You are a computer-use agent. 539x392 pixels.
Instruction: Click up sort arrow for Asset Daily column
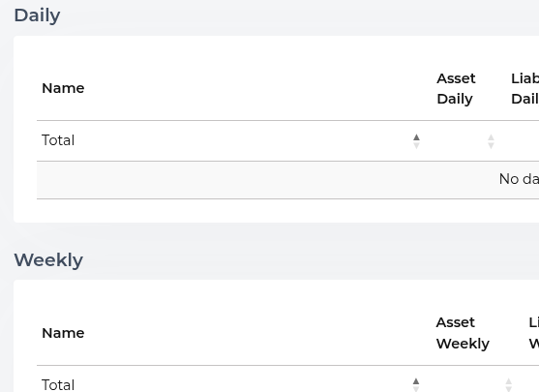491,137
